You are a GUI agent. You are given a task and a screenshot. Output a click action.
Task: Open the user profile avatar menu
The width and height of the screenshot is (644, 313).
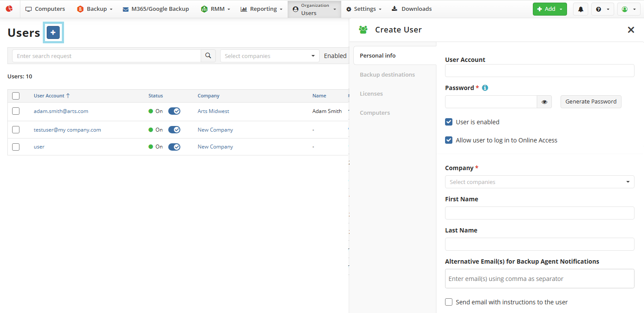(x=628, y=9)
